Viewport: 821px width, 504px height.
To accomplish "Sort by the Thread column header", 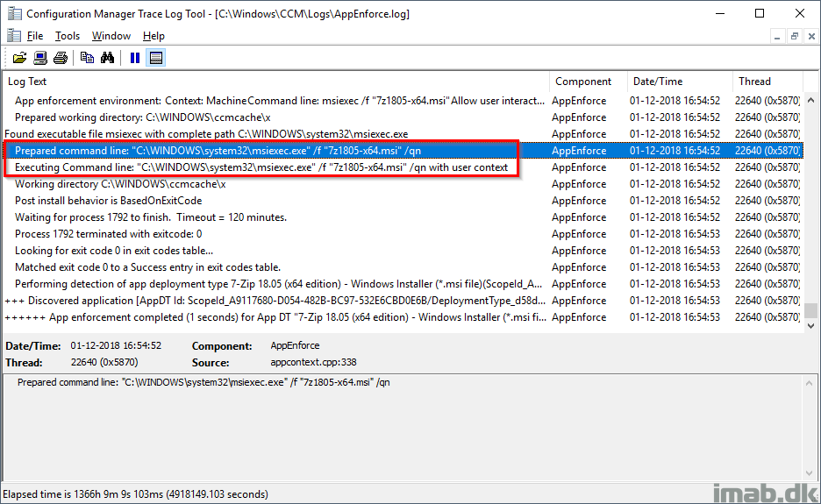I will click(x=767, y=82).
